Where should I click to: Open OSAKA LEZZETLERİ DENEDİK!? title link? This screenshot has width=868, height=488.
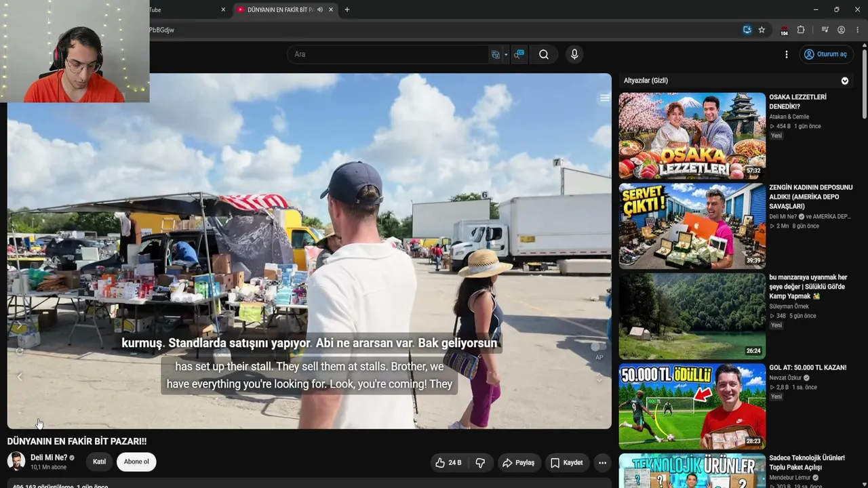pos(797,102)
